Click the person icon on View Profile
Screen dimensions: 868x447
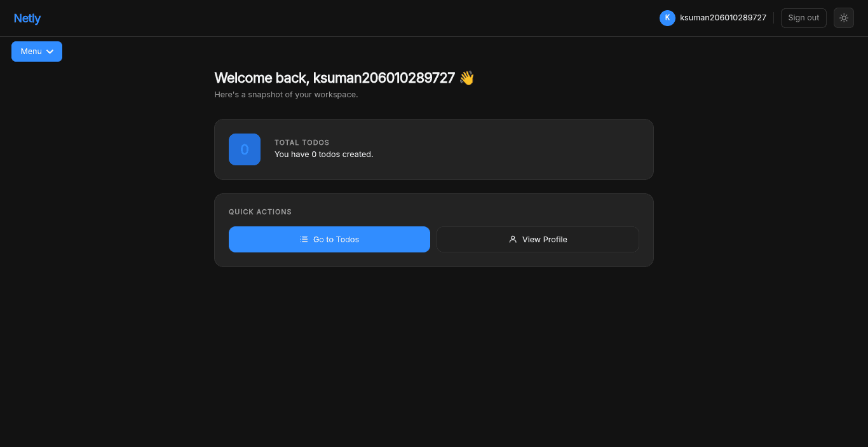(x=513, y=240)
